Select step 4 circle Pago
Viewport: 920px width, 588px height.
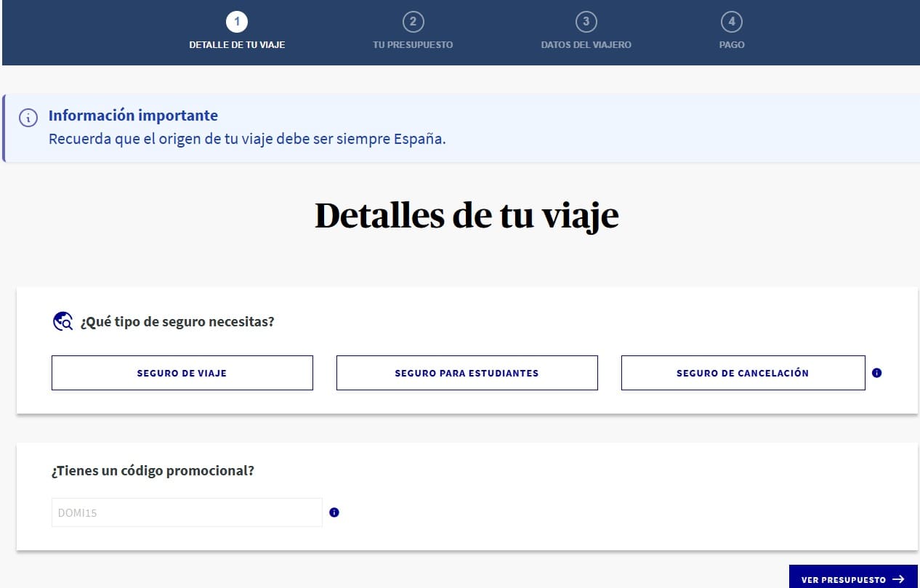tap(731, 22)
